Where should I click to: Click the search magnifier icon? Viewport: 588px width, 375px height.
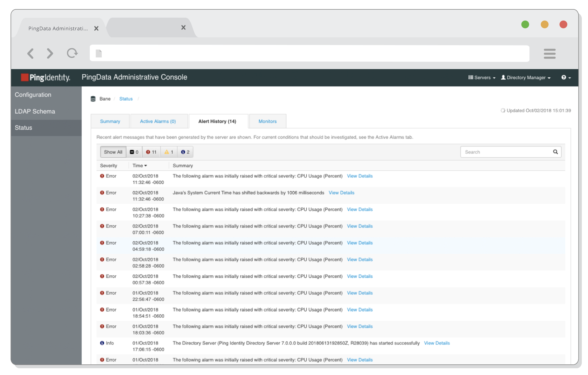click(555, 152)
